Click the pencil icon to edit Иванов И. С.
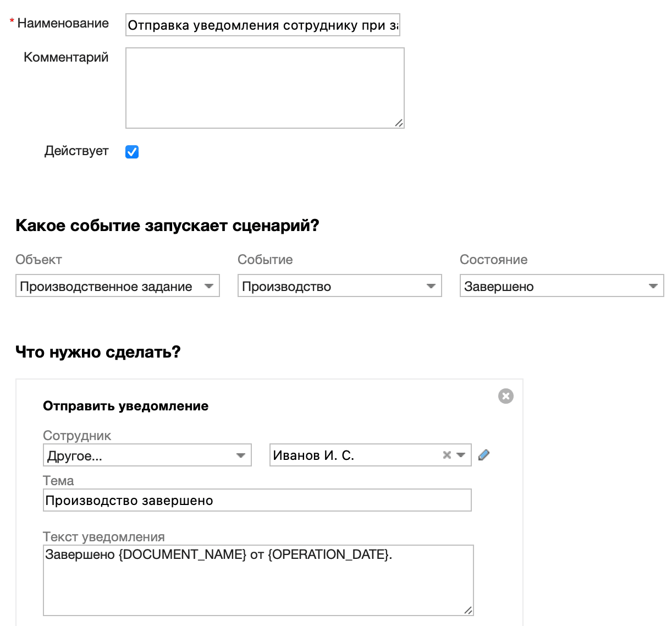This screenshot has height=626, width=672. 483,455
